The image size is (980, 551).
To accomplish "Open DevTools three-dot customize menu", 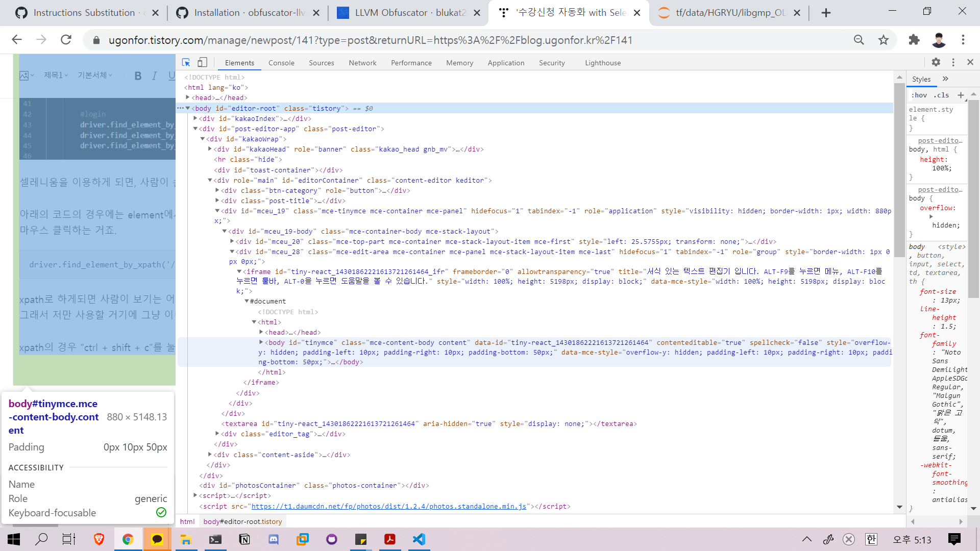I will (x=953, y=62).
